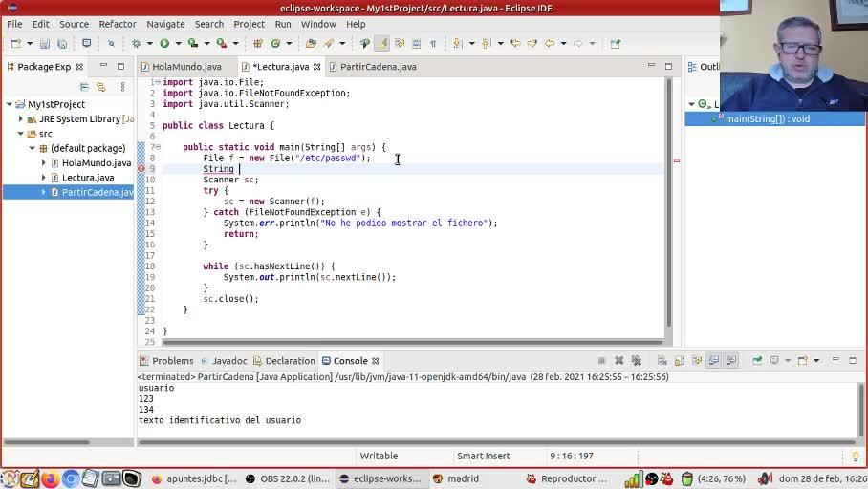Click Collapse All in Package Explorer
This screenshot has height=489, width=868.
84,87
